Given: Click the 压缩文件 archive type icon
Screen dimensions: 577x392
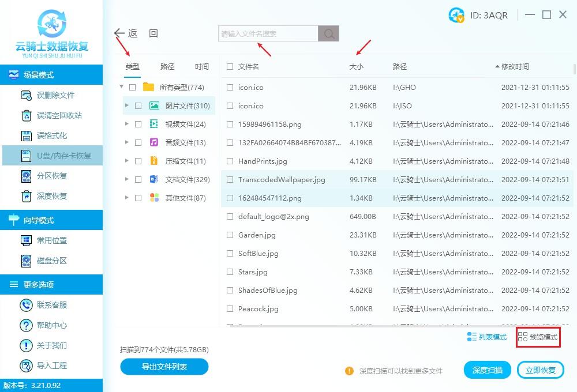Looking at the screenshot, I should click(x=154, y=161).
